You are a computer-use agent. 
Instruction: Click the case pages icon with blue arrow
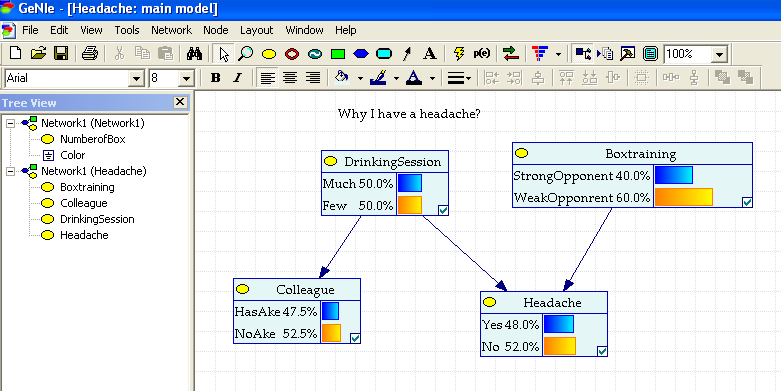coord(606,53)
